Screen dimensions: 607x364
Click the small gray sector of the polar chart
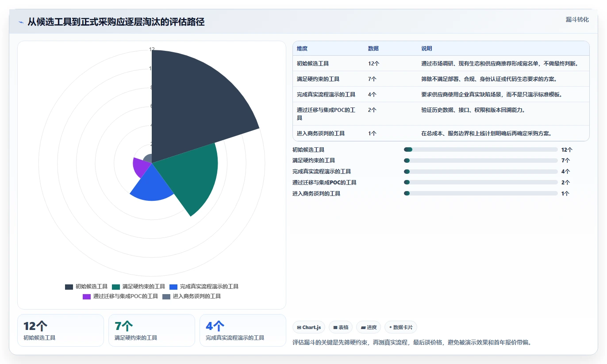(149, 158)
